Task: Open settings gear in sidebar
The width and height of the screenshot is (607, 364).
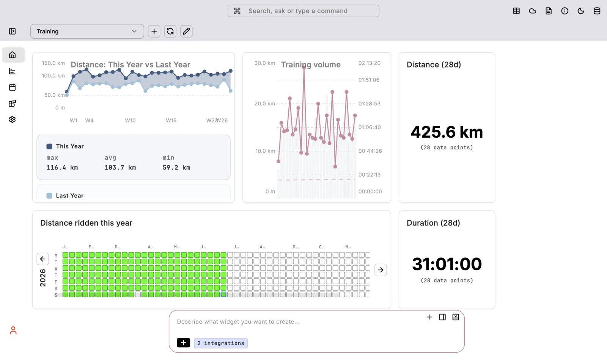Action: 13,119
